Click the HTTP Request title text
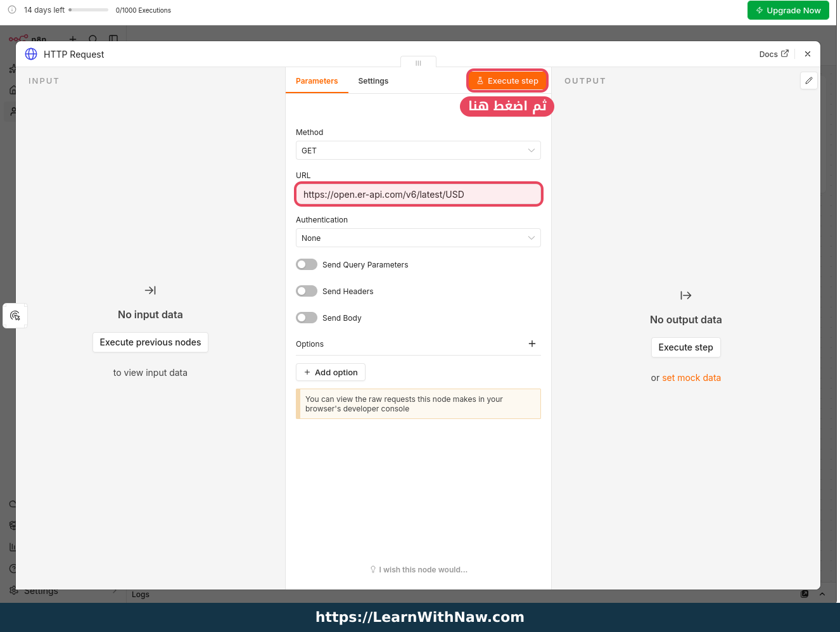 point(73,55)
